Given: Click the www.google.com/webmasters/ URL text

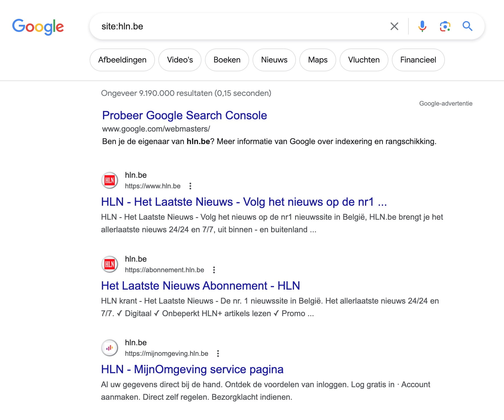Looking at the screenshot, I should click(156, 129).
